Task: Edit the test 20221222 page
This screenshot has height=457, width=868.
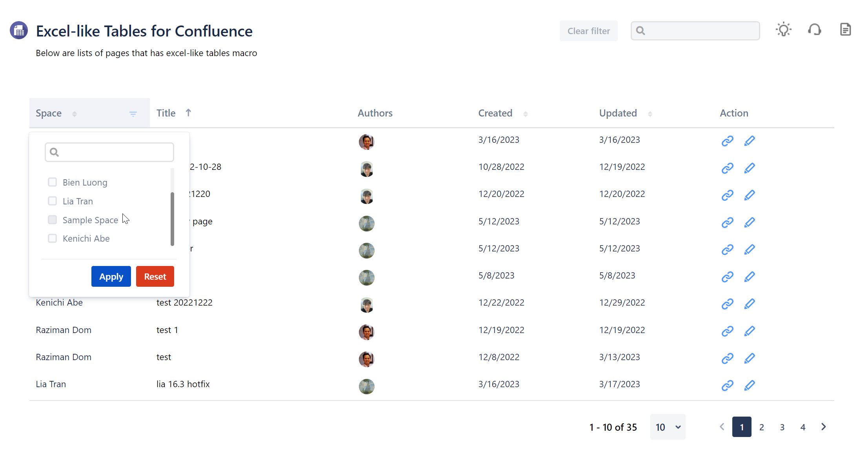Action: 750,303
